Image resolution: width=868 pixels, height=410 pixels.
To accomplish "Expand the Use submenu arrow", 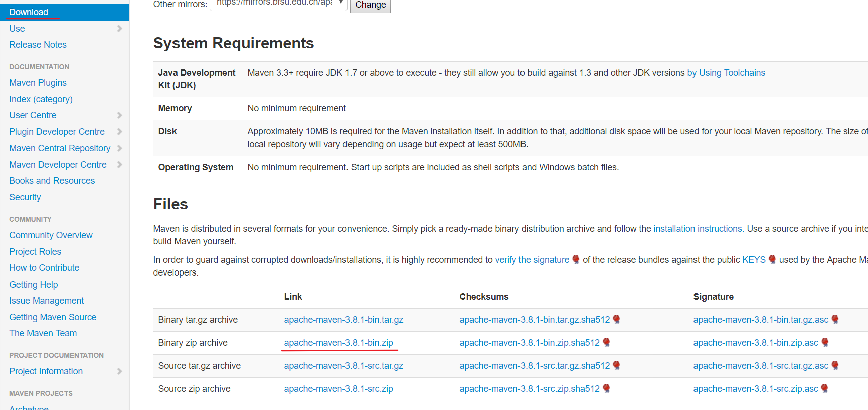I will pyautogui.click(x=119, y=29).
